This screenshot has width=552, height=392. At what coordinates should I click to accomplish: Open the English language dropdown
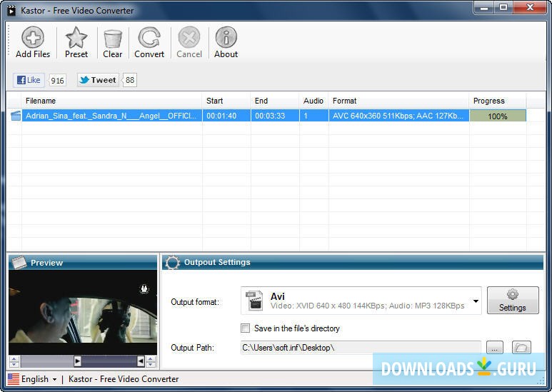[x=39, y=379]
